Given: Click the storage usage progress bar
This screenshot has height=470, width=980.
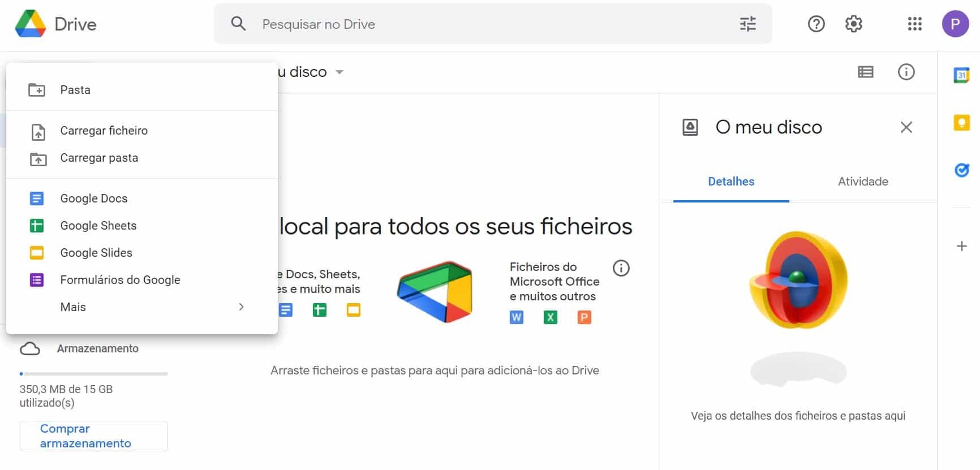Looking at the screenshot, I should coord(94,374).
